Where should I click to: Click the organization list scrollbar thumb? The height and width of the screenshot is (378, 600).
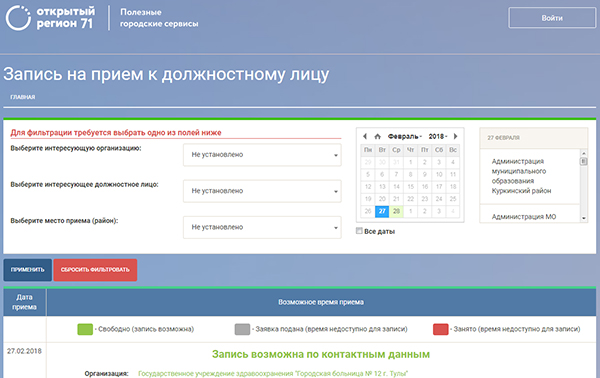[x=584, y=161]
